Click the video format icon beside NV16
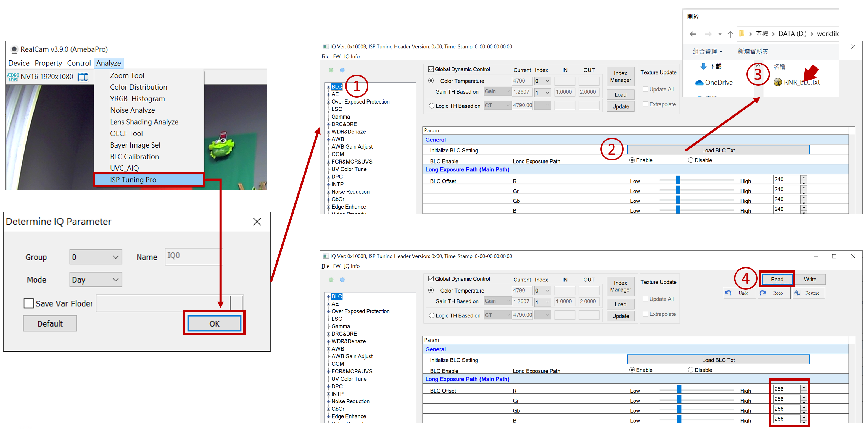The image size is (868, 429). (13, 77)
